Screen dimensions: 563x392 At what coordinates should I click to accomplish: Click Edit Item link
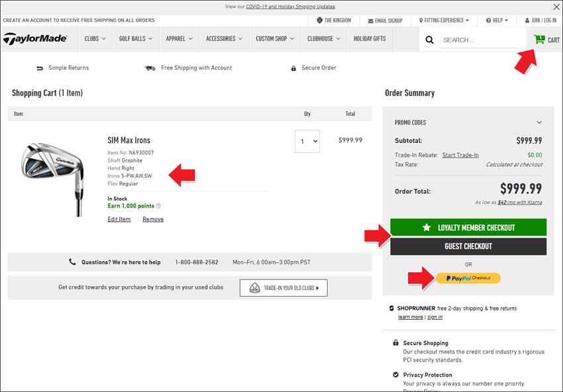tap(119, 219)
